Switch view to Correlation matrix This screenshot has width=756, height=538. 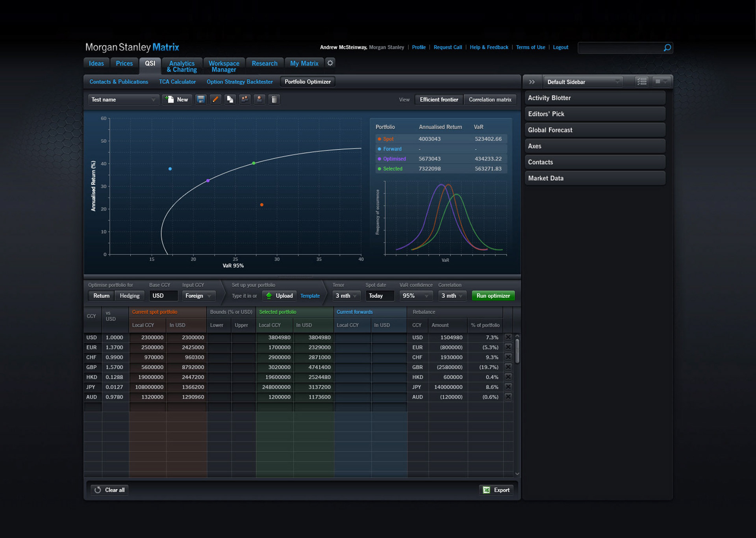click(x=490, y=100)
